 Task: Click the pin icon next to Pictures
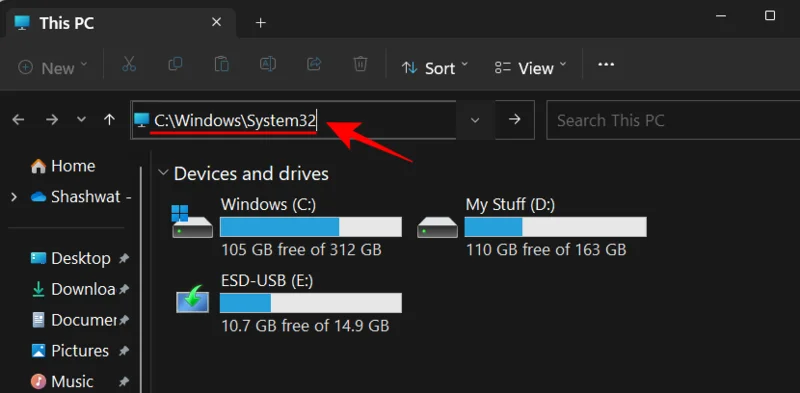click(x=124, y=351)
